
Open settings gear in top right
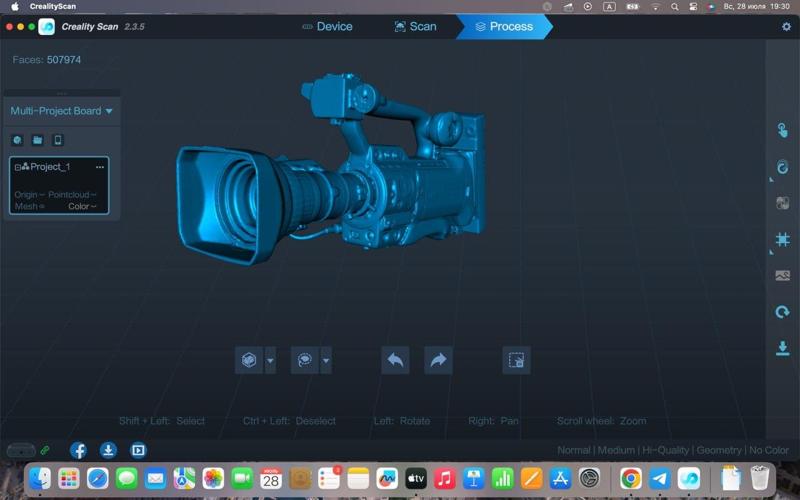[786, 27]
